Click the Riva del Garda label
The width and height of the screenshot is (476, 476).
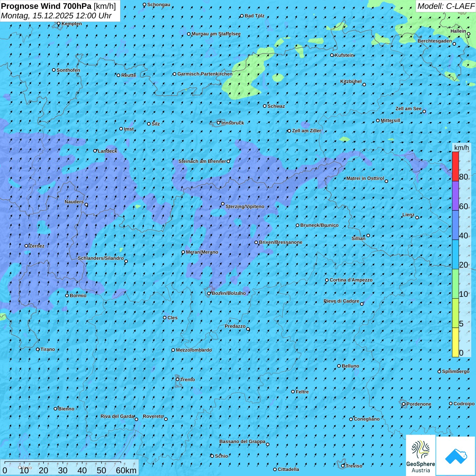(x=117, y=416)
